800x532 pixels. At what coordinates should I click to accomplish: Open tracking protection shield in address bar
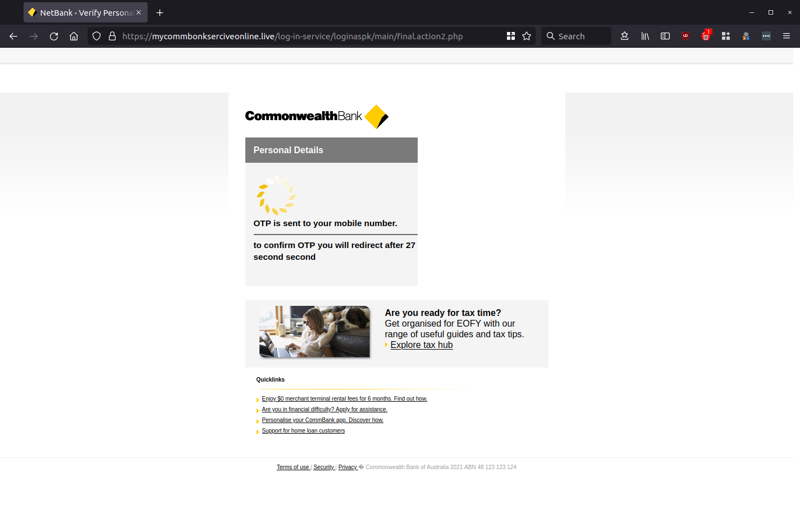[97, 36]
